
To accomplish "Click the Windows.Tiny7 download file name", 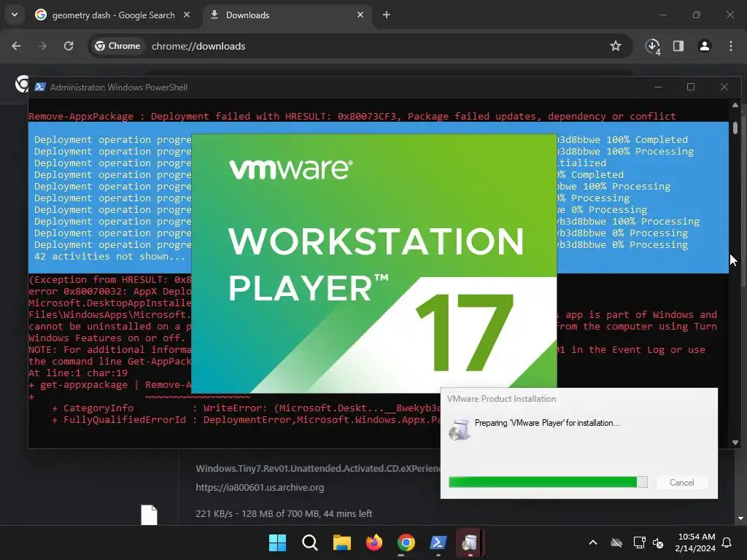I will tap(318, 469).
